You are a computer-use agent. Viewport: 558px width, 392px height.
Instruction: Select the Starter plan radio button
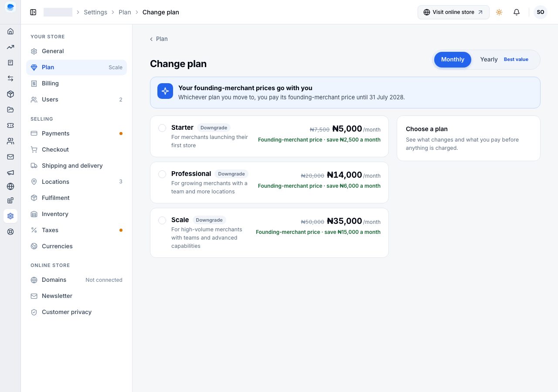point(162,128)
